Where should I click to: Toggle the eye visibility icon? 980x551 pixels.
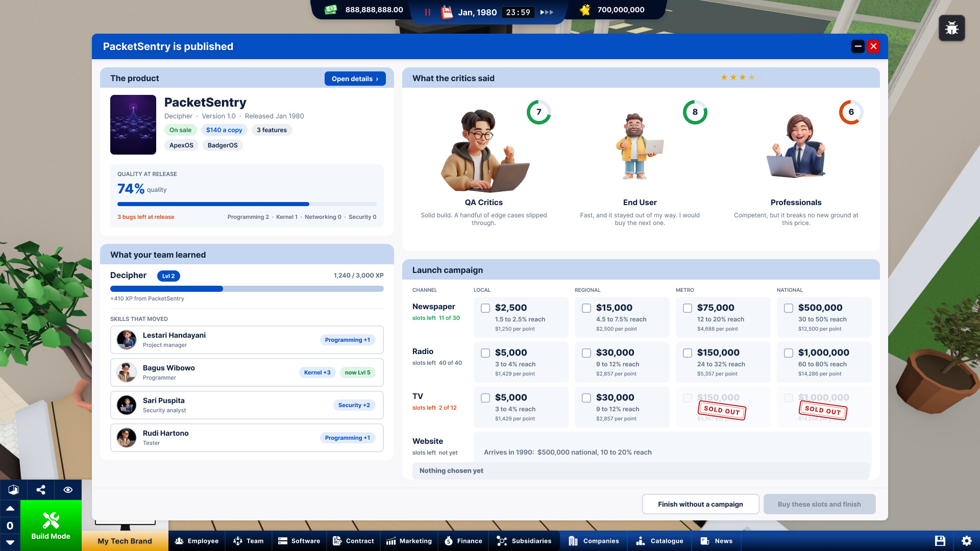tap(68, 490)
